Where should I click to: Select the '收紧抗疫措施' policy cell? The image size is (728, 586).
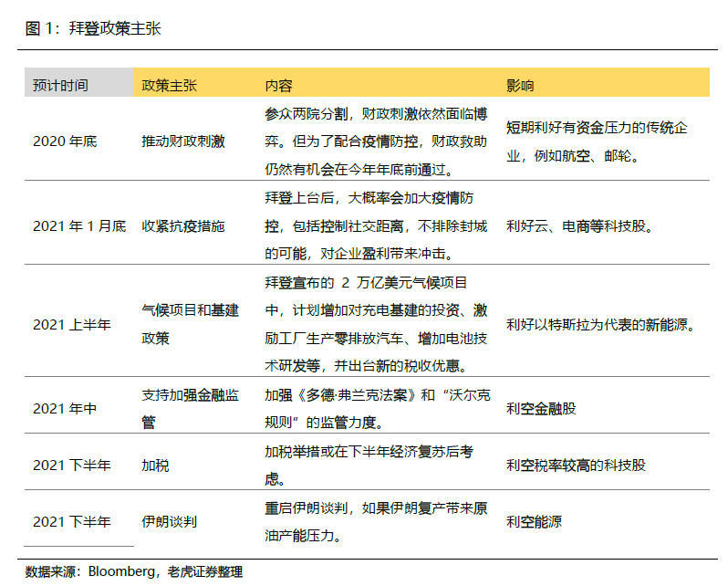(183, 226)
